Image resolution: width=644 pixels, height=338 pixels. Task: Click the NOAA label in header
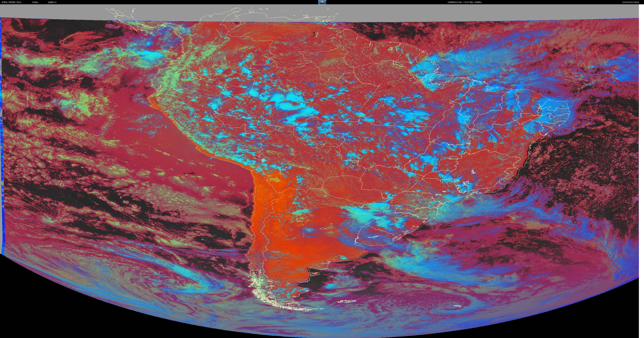tap(35, 2)
